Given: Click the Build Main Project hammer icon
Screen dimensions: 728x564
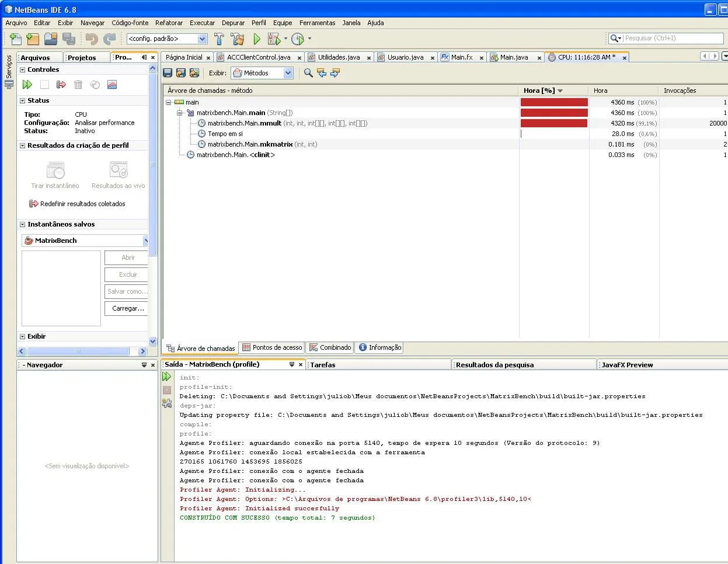Looking at the screenshot, I should tap(219, 39).
